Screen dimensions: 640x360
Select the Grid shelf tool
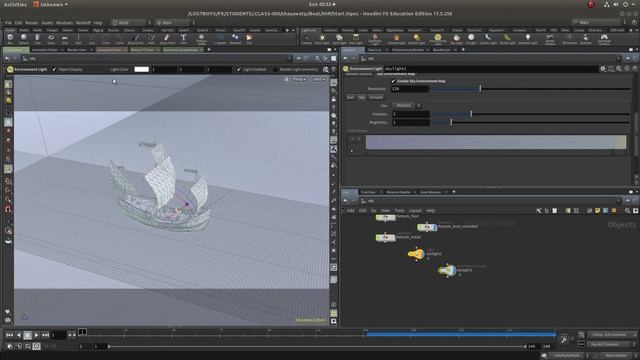tap(64, 39)
